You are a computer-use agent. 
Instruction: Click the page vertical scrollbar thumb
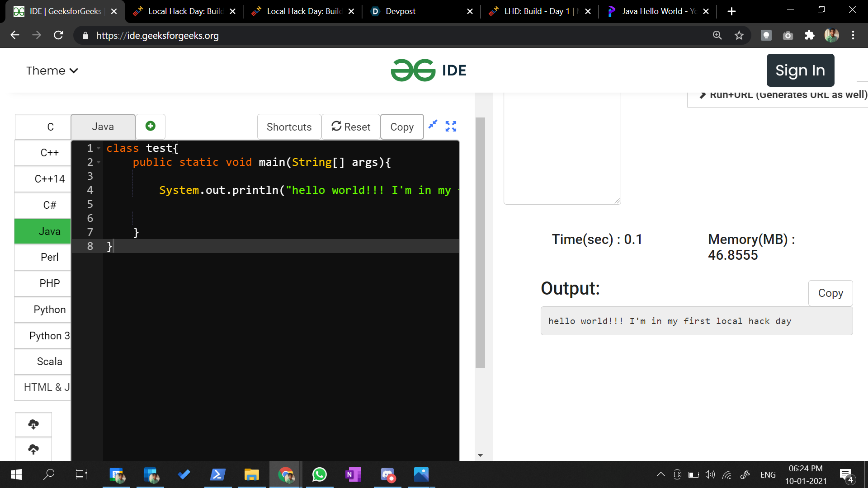tap(480, 242)
